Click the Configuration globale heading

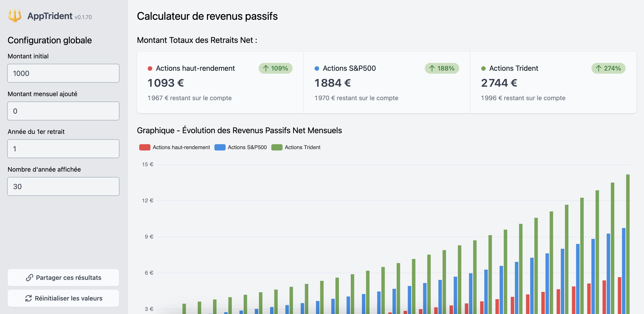tap(50, 40)
